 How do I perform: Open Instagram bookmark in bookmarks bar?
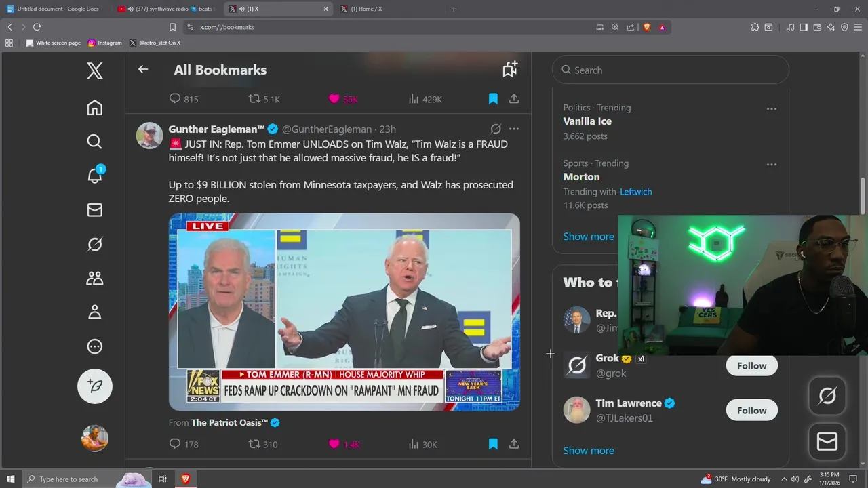[x=105, y=43]
